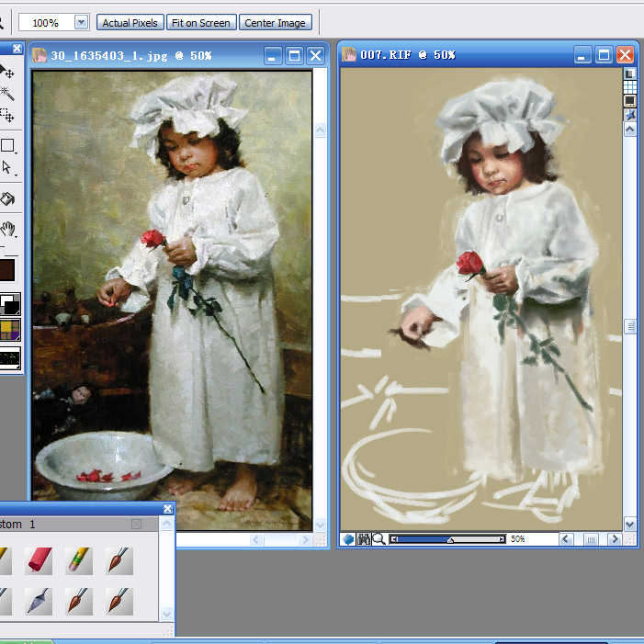Click the Custom 1 palette title
644x644 pixels.
click(17, 524)
